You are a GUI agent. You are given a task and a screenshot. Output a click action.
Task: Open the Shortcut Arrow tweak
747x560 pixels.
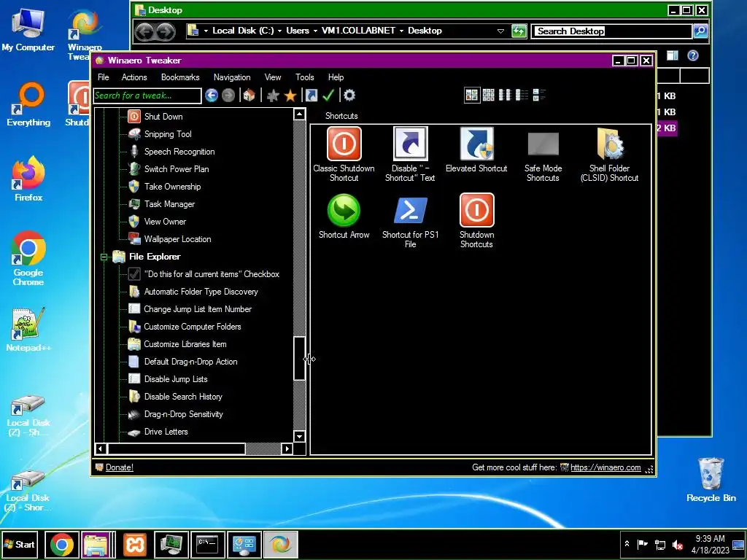click(x=344, y=216)
